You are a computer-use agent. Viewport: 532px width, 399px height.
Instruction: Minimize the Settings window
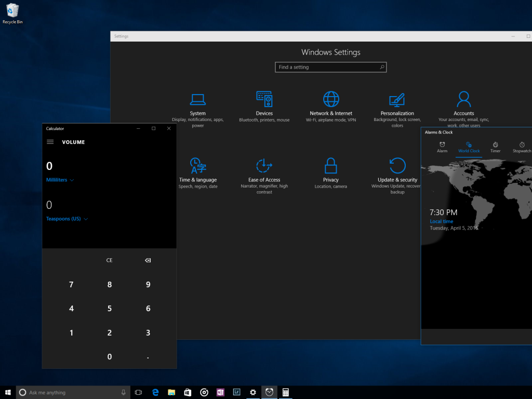(513, 36)
